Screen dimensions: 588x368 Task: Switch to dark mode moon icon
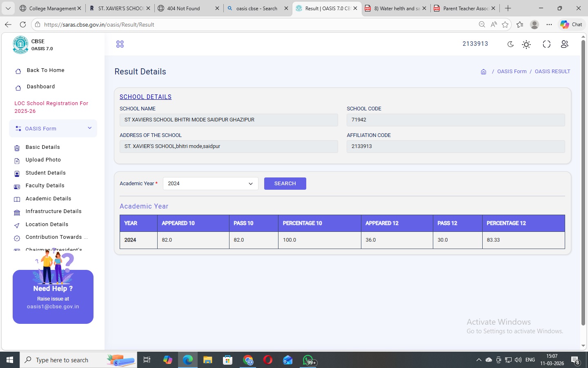510,44
